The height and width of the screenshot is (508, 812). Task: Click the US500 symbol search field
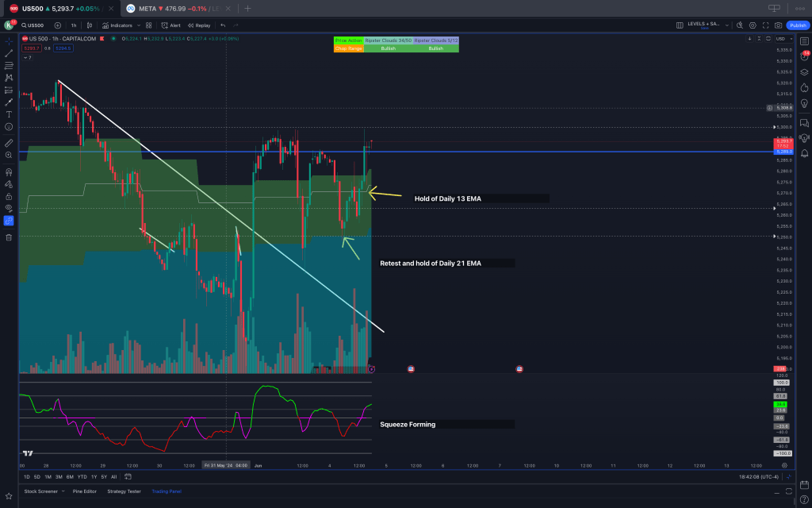(x=35, y=25)
